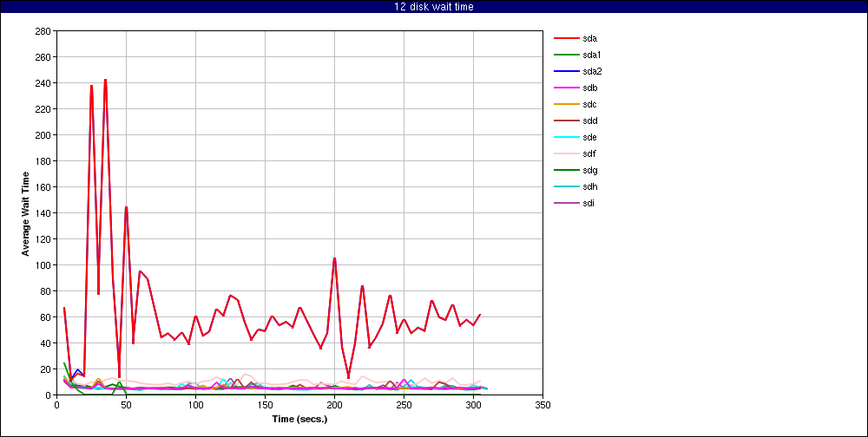Click the 280 y-axis tick label
The image size is (868, 437).
click(x=43, y=31)
